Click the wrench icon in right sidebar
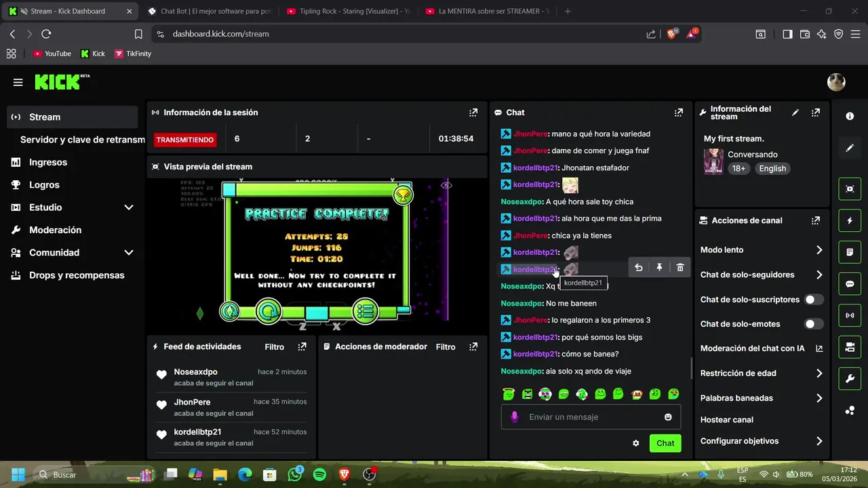This screenshot has height=488, width=868. pos(850,379)
